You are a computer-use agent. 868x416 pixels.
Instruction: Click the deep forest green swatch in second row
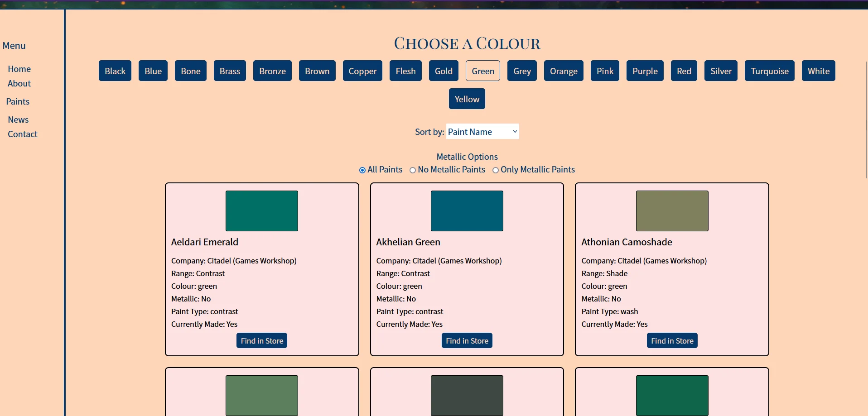coord(672,396)
